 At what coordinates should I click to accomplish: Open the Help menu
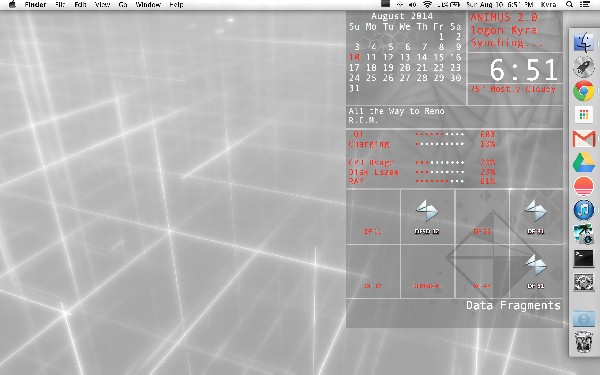tap(176, 5)
